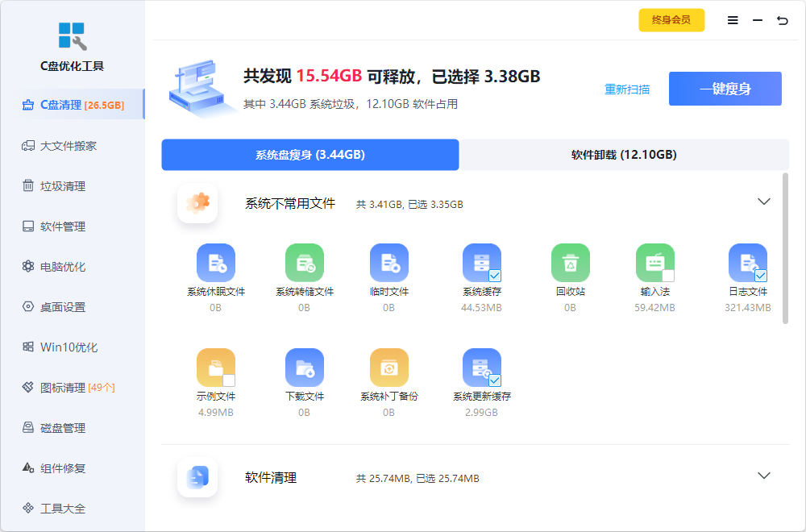Click the 临时文件 icon
The height and width of the screenshot is (532, 806).
click(389, 263)
